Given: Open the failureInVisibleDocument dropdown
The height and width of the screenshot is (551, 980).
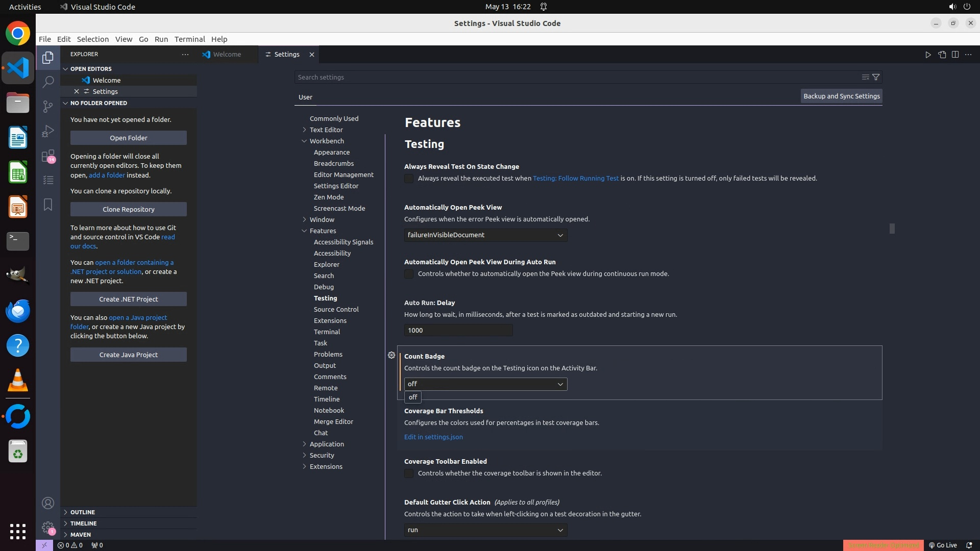Looking at the screenshot, I should pyautogui.click(x=485, y=235).
